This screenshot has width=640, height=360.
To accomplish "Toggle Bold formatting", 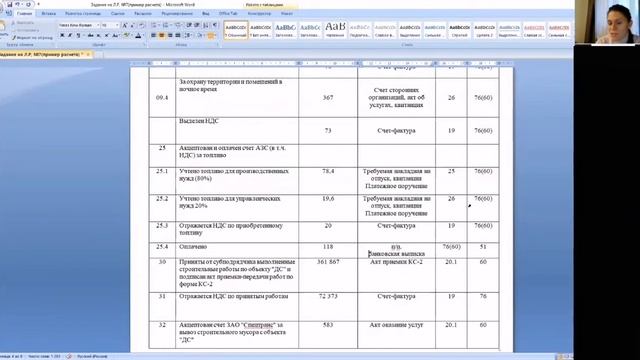I will (62, 36).
